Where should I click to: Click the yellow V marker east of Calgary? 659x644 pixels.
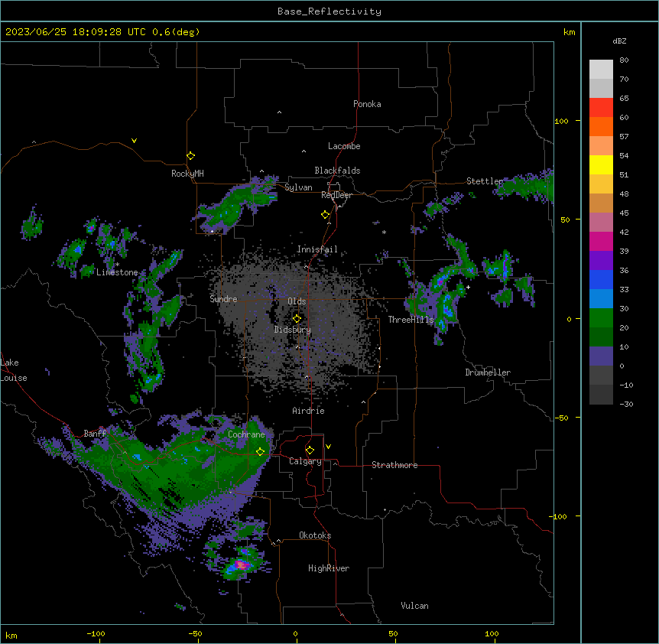pos(328,447)
